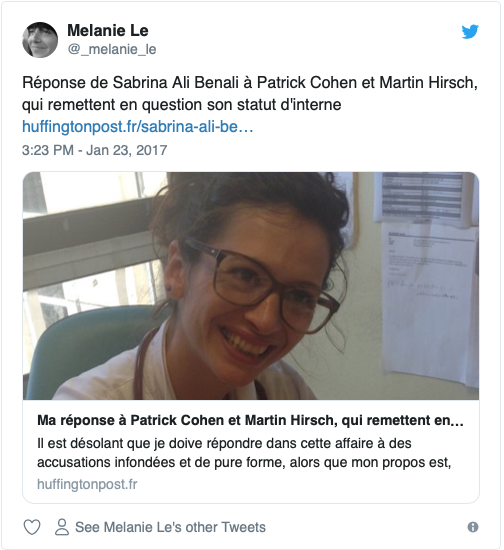
Task: Open the tweet info icon
Action: coord(473,527)
